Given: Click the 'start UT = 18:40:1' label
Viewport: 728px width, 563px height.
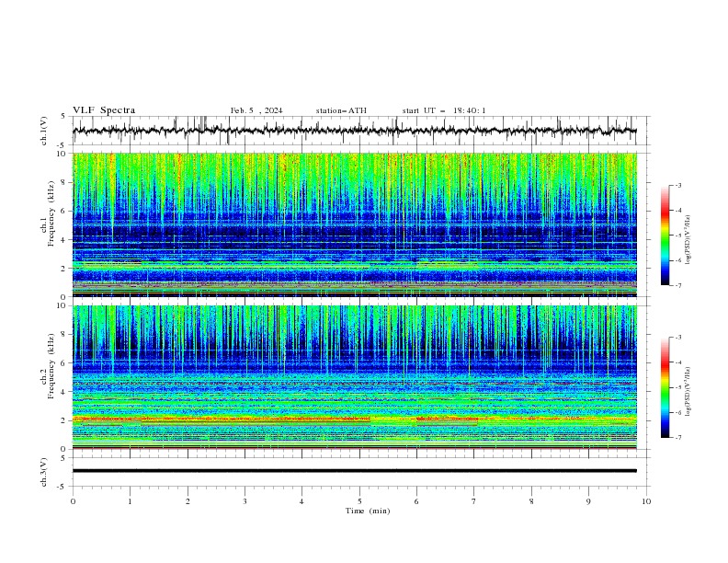Looking at the screenshot, I should coord(444,110).
